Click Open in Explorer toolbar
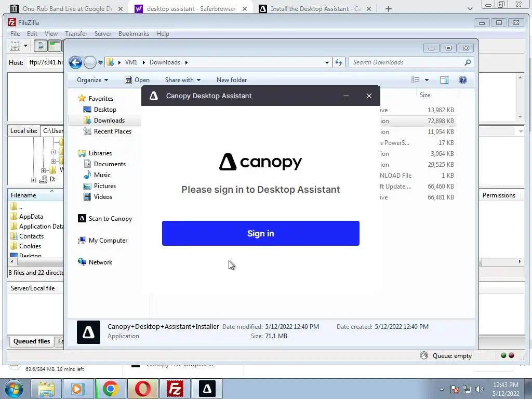Image resolution: width=532 pixels, height=399 pixels. (137, 80)
